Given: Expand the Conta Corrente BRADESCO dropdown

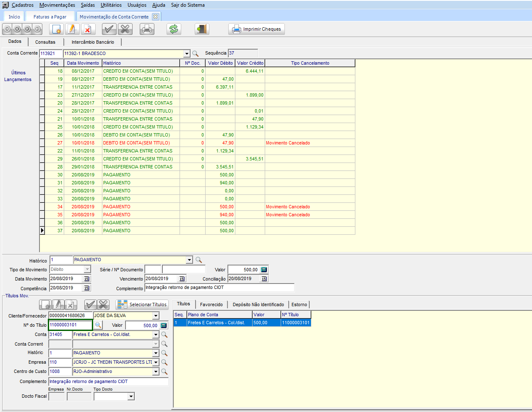Looking at the screenshot, I should tap(187, 54).
